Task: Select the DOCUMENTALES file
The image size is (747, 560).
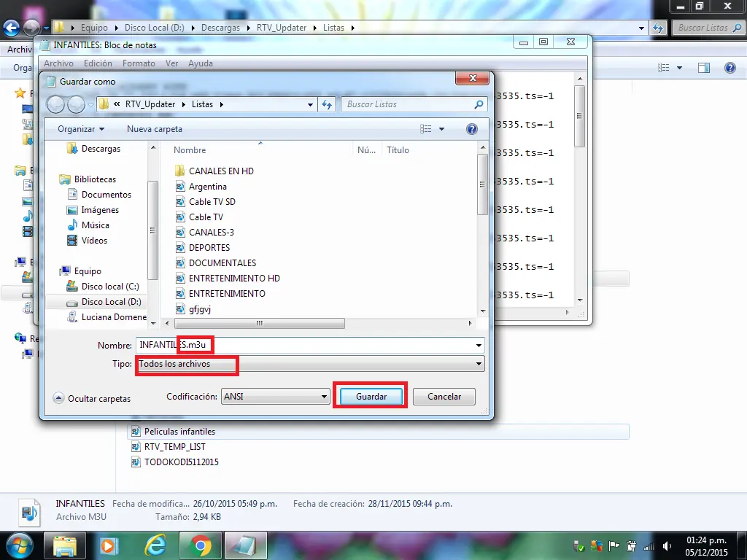Action: pos(222,262)
